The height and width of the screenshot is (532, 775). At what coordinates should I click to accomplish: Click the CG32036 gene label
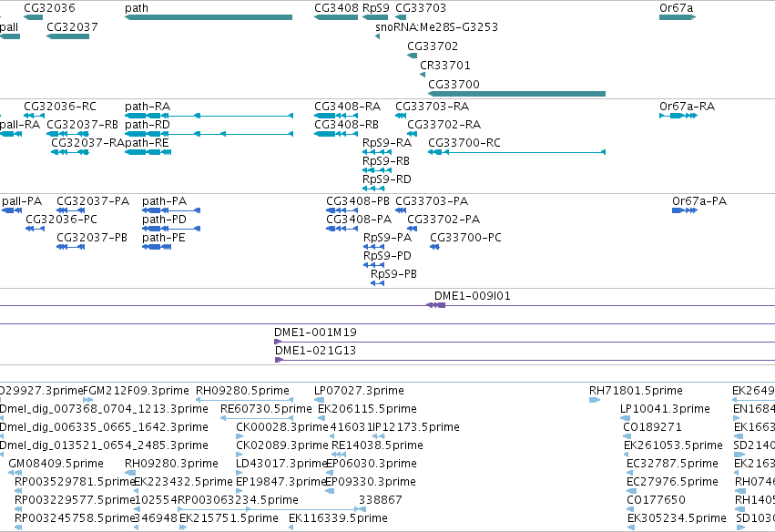click(49, 8)
